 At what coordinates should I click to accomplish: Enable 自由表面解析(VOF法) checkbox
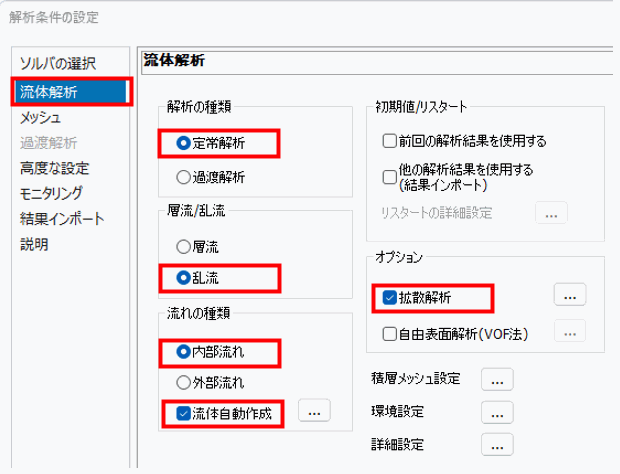click(x=391, y=333)
